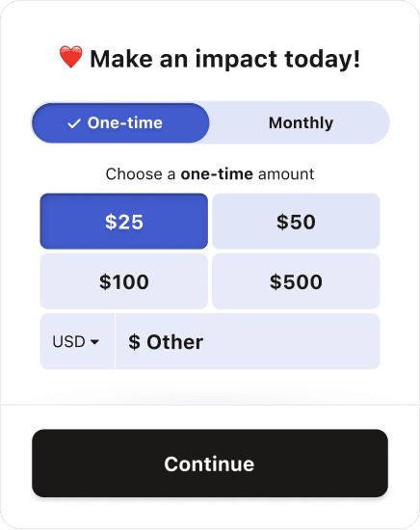Focus the Other custom amount field
The height and width of the screenshot is (530, 420).
248,341
